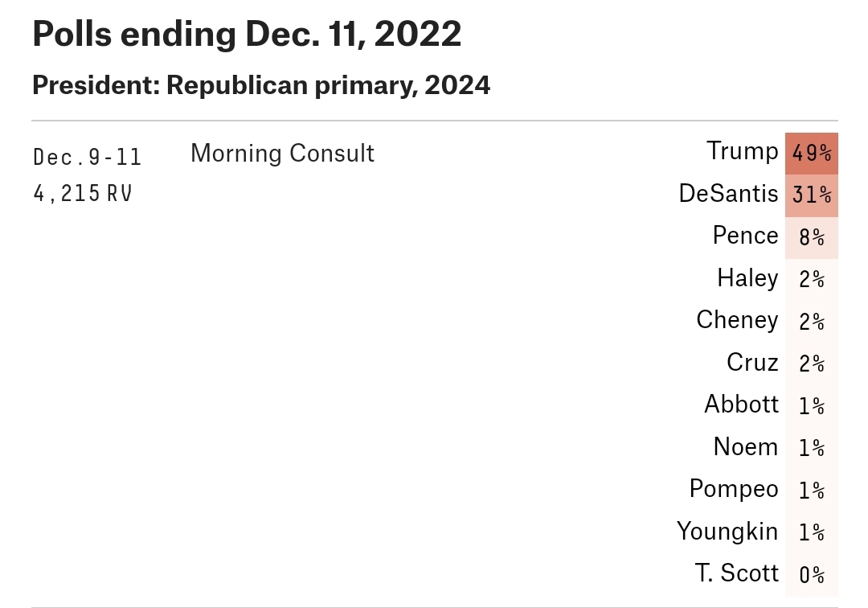Screen dimensions: 868x608
Task: Click the Cruz candidate label
Action: pyautogui.click(x=752, y=363)
